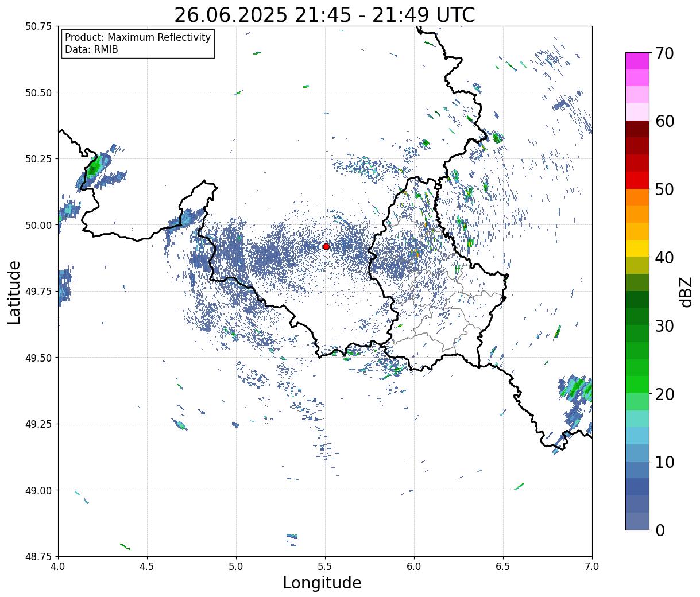700x597 pixels.
Task: Click the latitude tick label '49.25'
Action: point(38,424)
